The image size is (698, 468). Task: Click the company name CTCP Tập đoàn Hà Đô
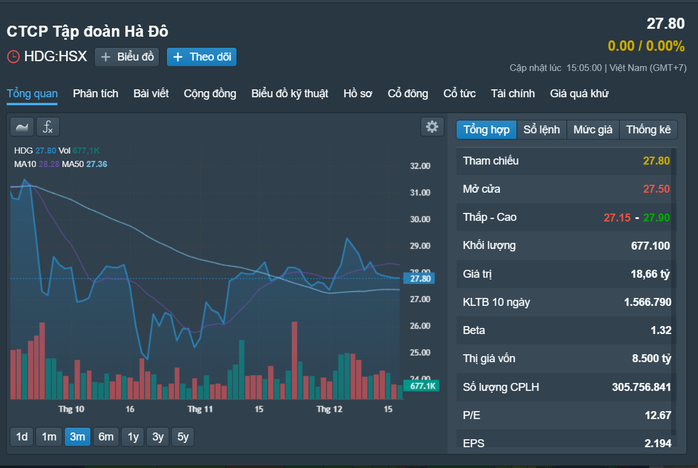(x=87, y=31)
